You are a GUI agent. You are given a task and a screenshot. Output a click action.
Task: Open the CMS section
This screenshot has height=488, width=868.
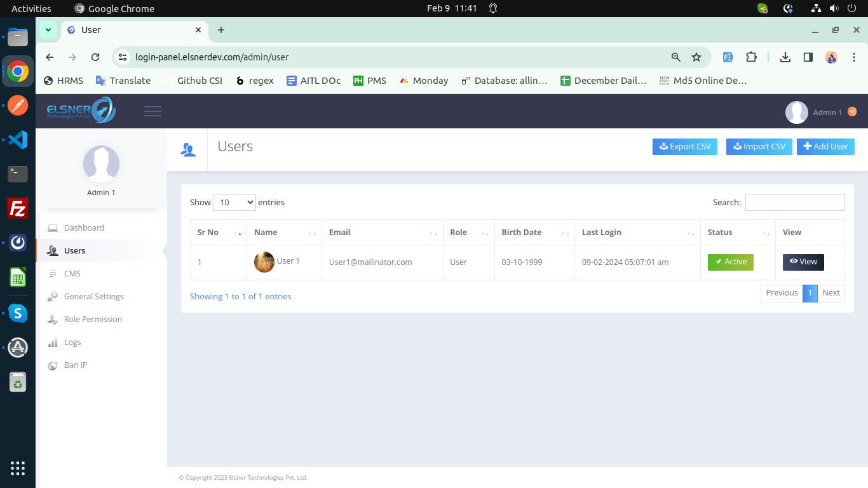tap(72, 273)
